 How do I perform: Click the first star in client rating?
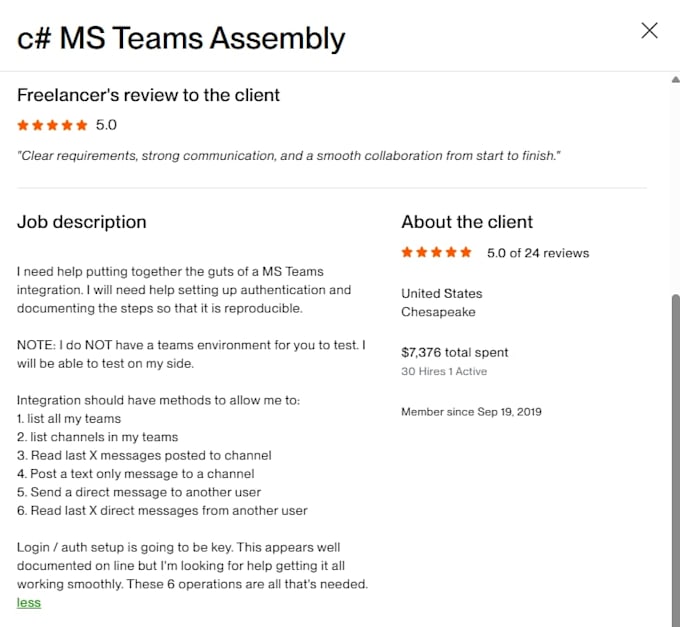[407, 252]
